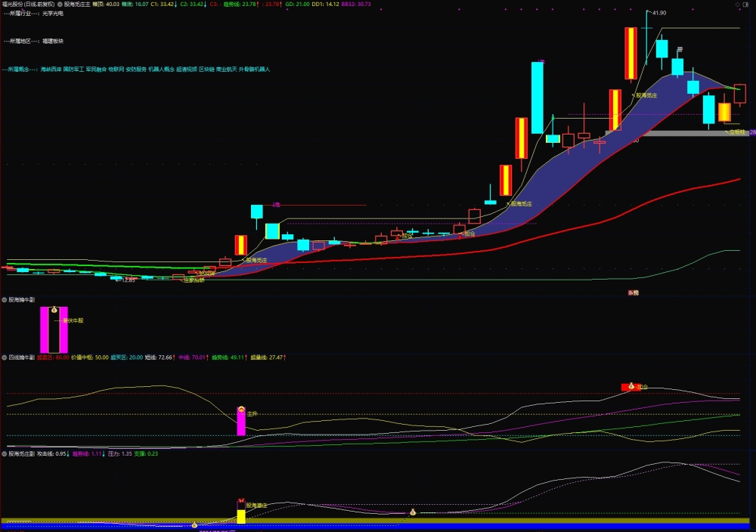Click the 价值中枢: 50.00 value
The image size is (756, 532).
pyautogui.click(x=90, y=357)
